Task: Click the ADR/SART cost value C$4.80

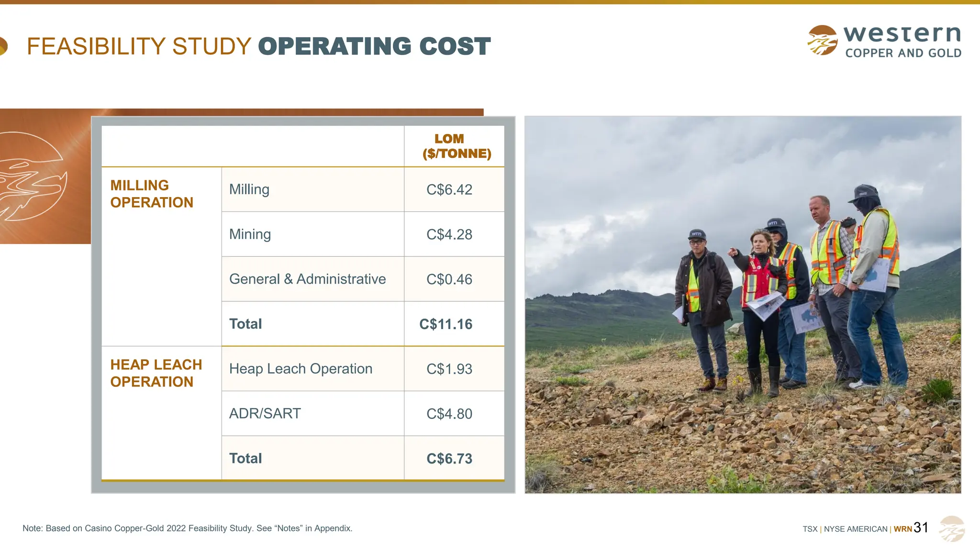Action: click(449, 414)
